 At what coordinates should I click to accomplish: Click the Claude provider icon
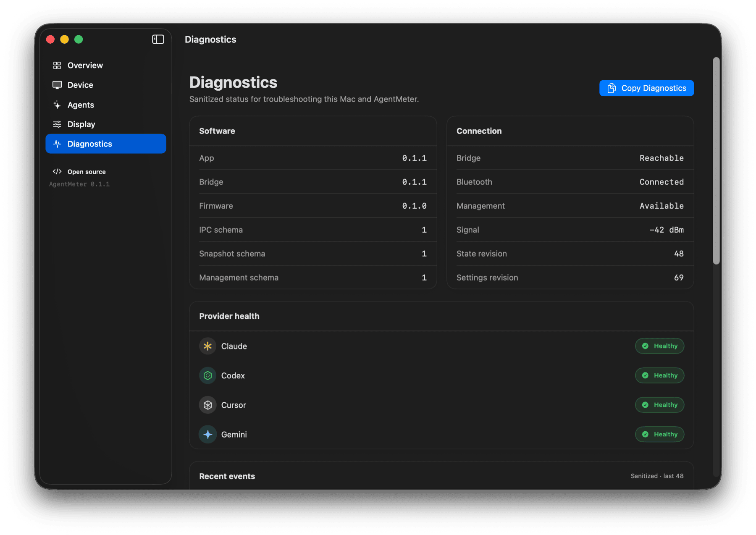click(207, 346)
